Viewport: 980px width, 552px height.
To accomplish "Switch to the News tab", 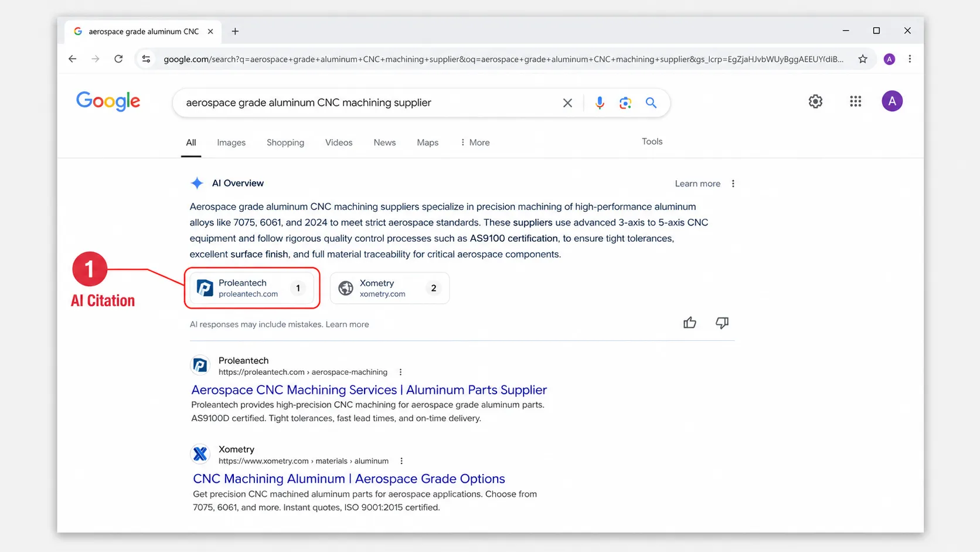I will click(384, 143).
